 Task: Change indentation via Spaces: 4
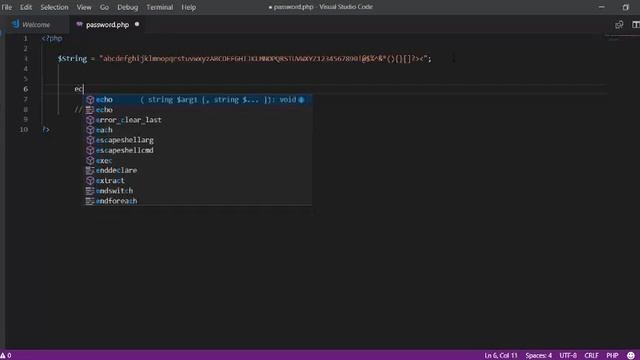coord(538,356)
